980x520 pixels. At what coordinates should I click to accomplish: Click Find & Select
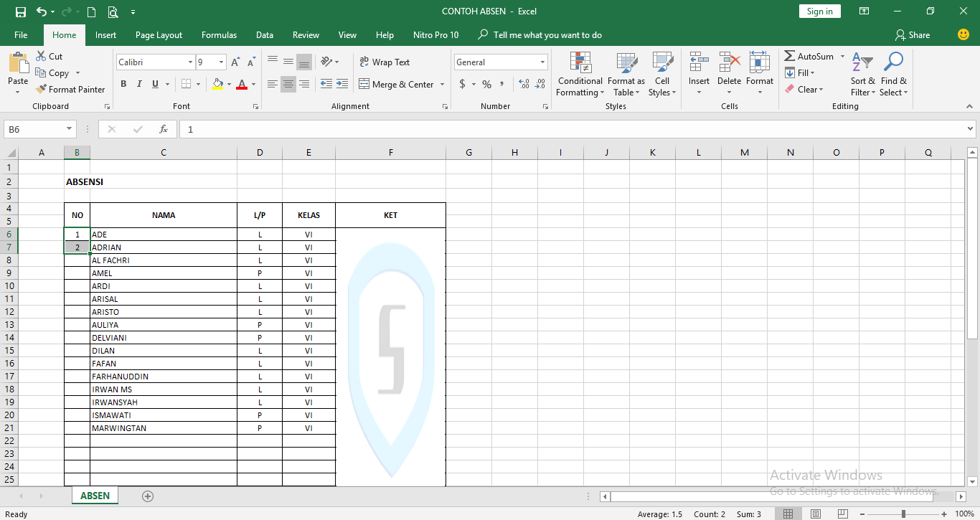pos(894,75)
